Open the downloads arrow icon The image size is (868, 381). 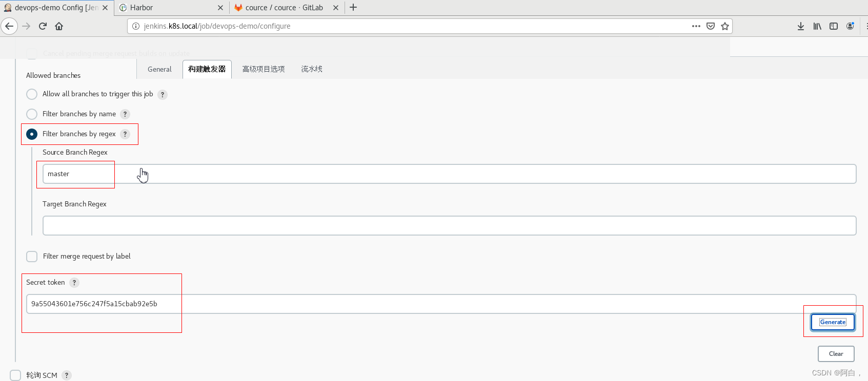(x=801, y=26)
